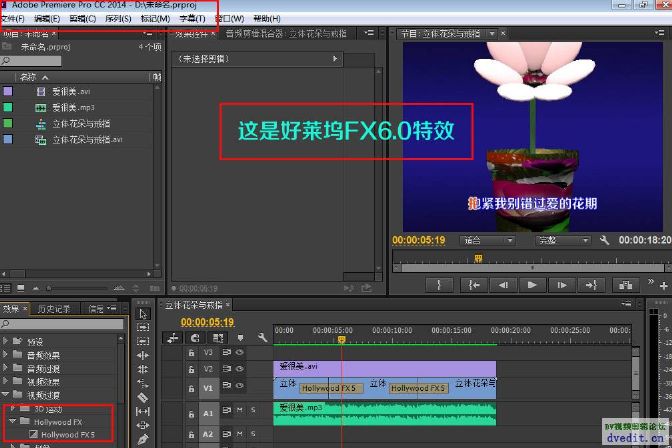Open program monitor sequence dropdown arrow
The width and height of the screenshot is (672, 448).
pyautogui.click(x=492, y=33)
